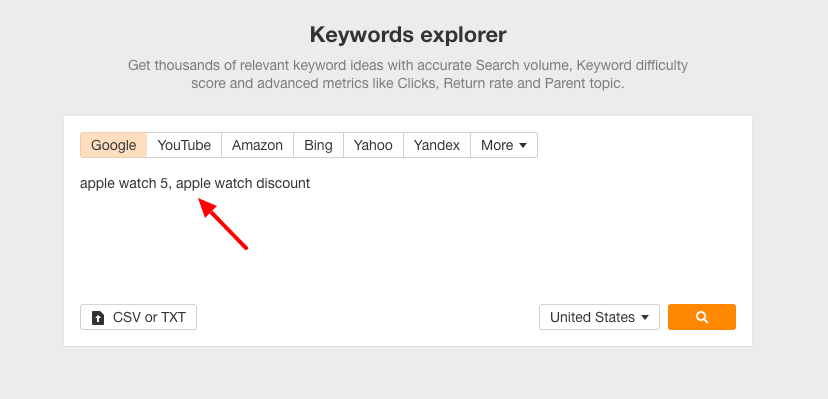Click the red annotation arrow

point(223,223)
